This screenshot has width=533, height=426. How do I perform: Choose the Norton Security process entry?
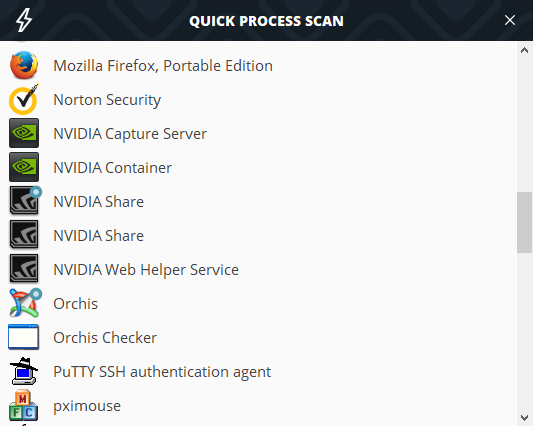[258, 100]
